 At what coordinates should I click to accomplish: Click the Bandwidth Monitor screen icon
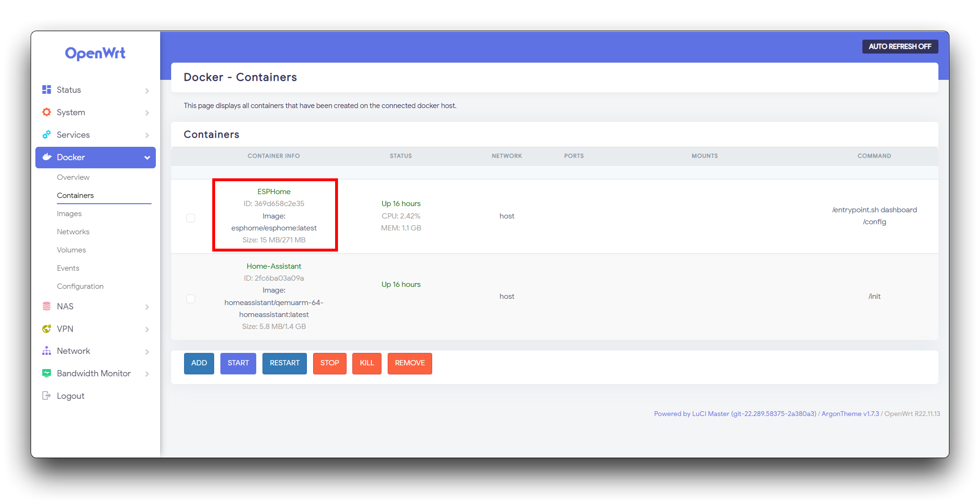coord(46,373)
